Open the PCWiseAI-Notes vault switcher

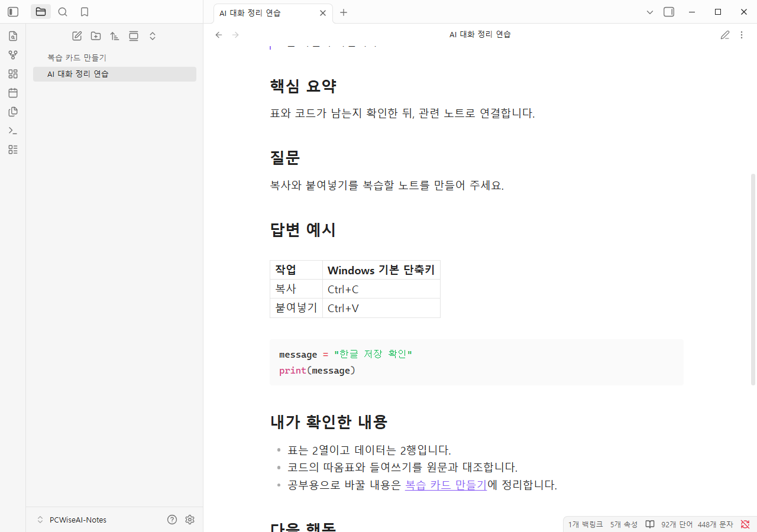point(72,520)
